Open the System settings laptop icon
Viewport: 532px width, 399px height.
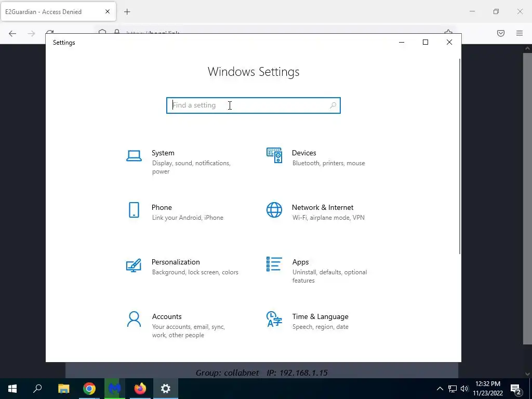(x=134, y=156)
